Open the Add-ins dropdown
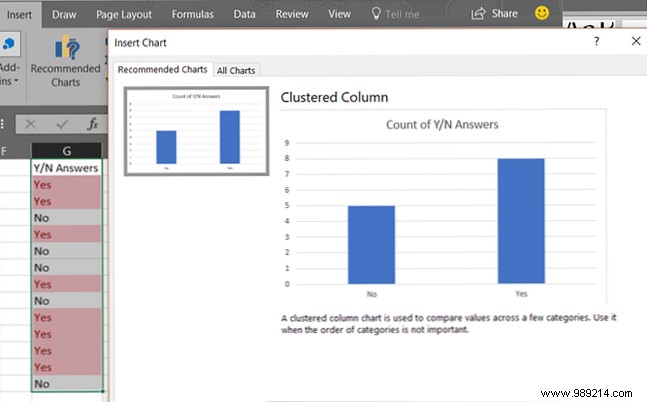Image resolution: width=647 pixels, height=402 pixels. (9, 73)
